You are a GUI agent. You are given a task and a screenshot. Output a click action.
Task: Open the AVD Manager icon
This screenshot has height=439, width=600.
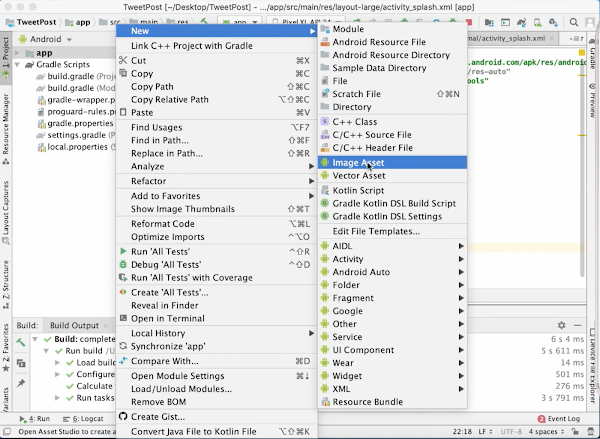click(537, 22)
